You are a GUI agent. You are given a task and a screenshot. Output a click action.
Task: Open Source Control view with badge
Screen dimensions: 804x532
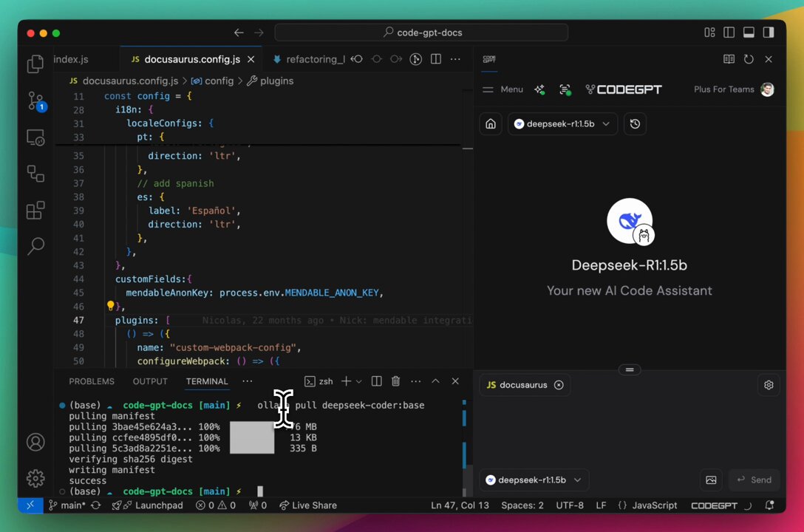(36, 101)
